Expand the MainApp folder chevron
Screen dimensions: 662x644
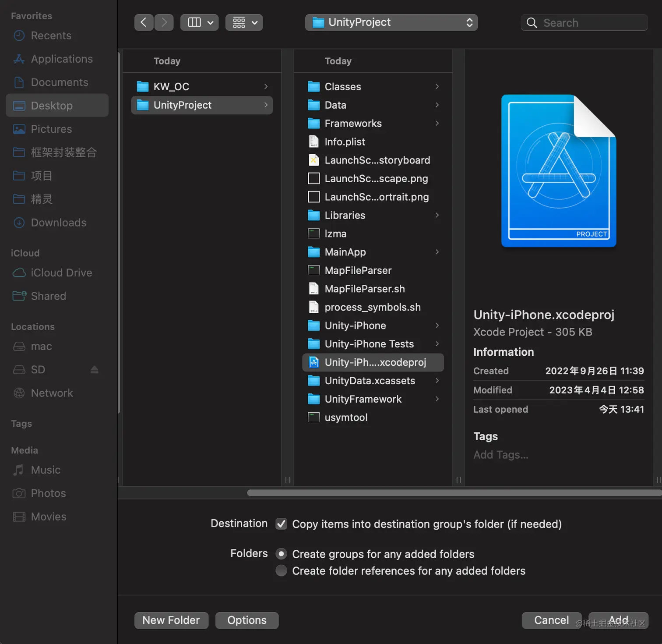click(437, 252)
